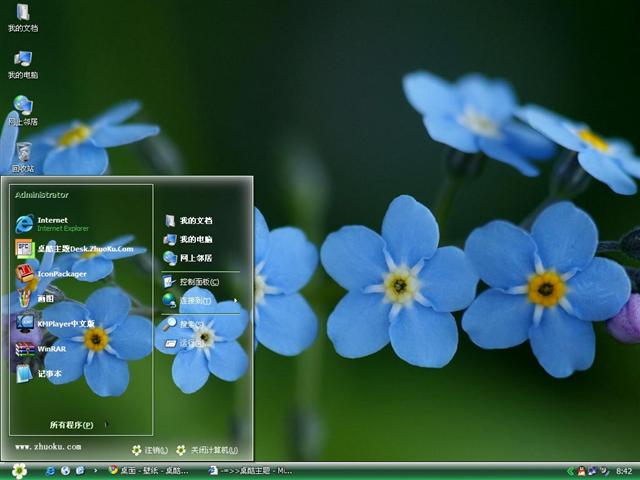Open 画图 paint program in start menu
This screenshot has width=640, height=480.
click(35, 298)
